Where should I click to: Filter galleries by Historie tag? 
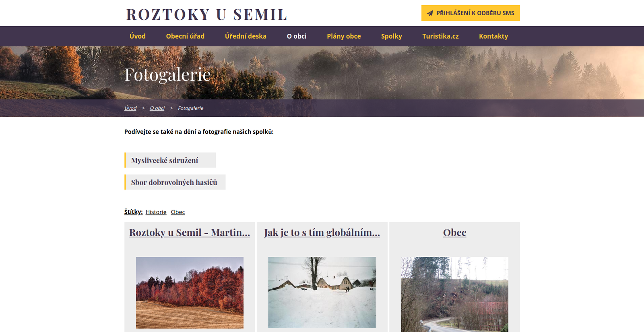[x=156, y=212]
